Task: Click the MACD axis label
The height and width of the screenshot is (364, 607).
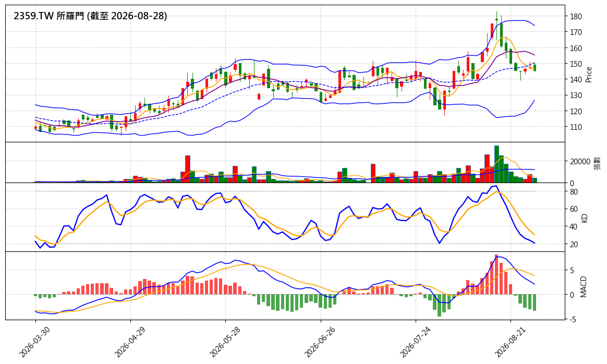Action: coord(584,286)
